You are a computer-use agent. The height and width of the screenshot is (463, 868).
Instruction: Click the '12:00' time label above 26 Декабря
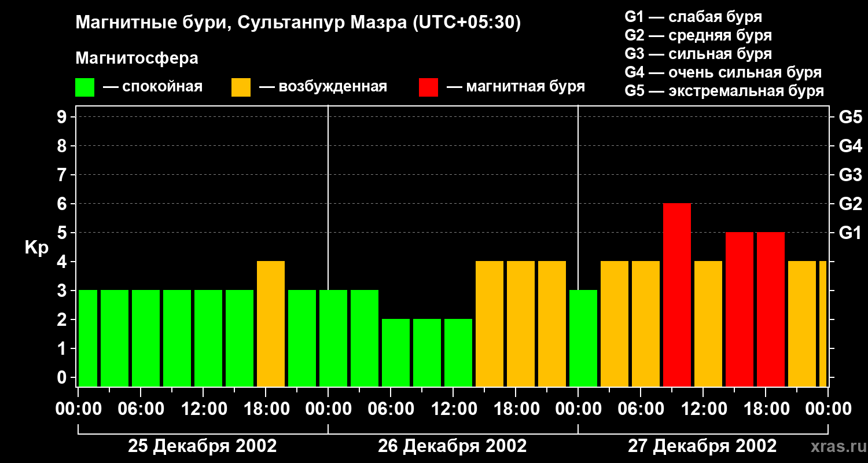point(454,409)
